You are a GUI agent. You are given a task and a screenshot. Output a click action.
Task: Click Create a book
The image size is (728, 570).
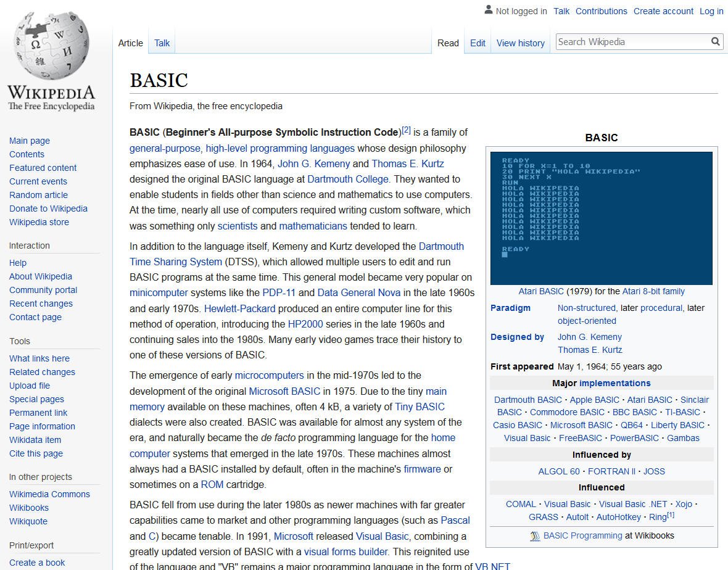[37, 563]
